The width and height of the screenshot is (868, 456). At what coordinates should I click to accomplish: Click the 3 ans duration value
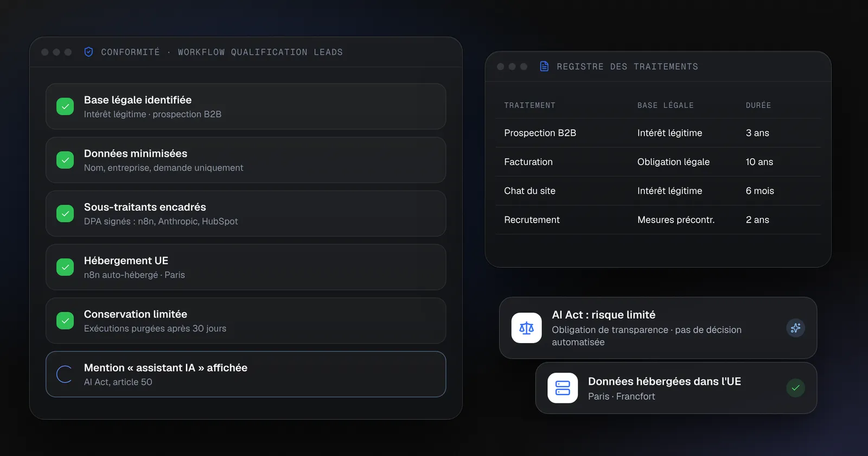pyautogui.click(x=757, y=133)
